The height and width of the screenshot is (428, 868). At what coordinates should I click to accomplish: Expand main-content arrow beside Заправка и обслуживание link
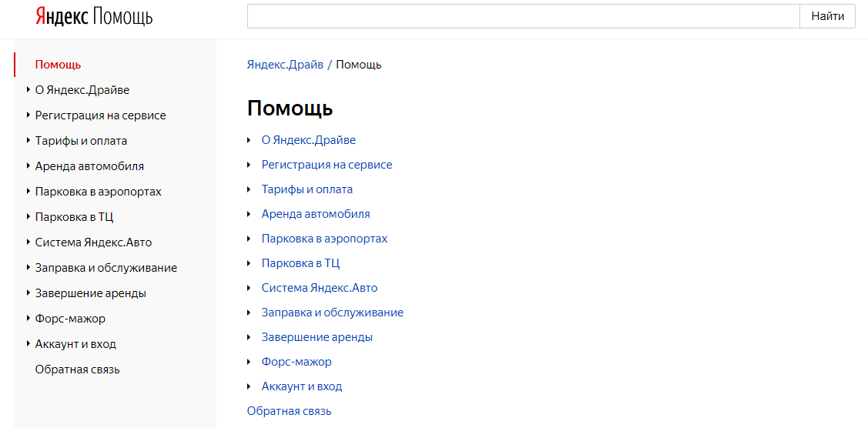(x=250, y=313)
